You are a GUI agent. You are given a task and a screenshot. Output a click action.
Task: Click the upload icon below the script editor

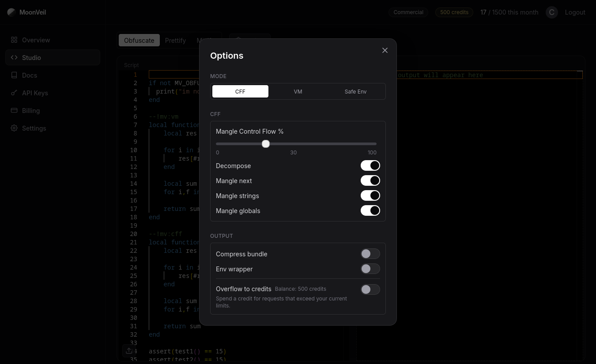129,351
